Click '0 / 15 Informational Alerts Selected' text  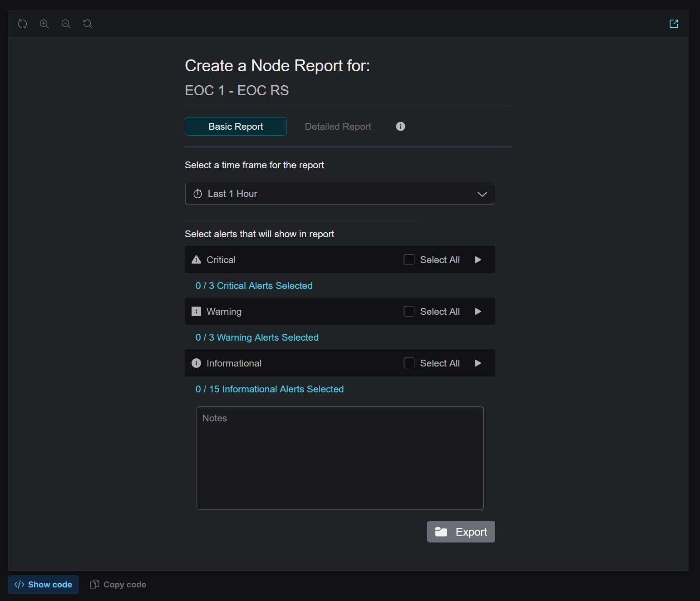click(269, 389)
